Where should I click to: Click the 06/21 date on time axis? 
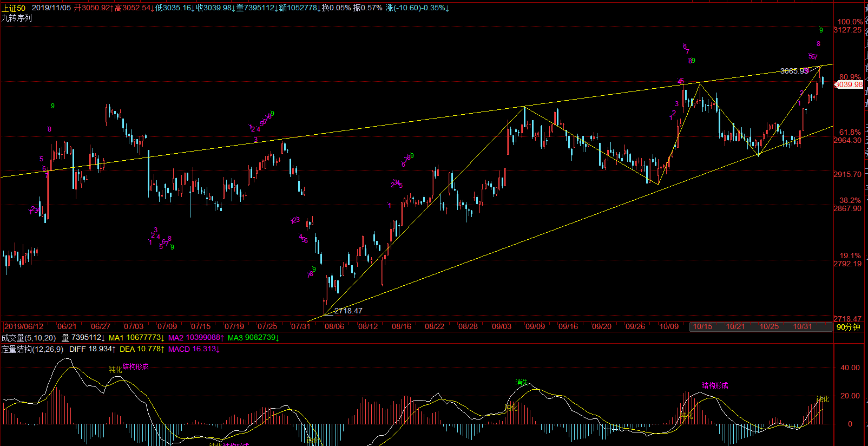pyautogui.click(x=67, y=326)
